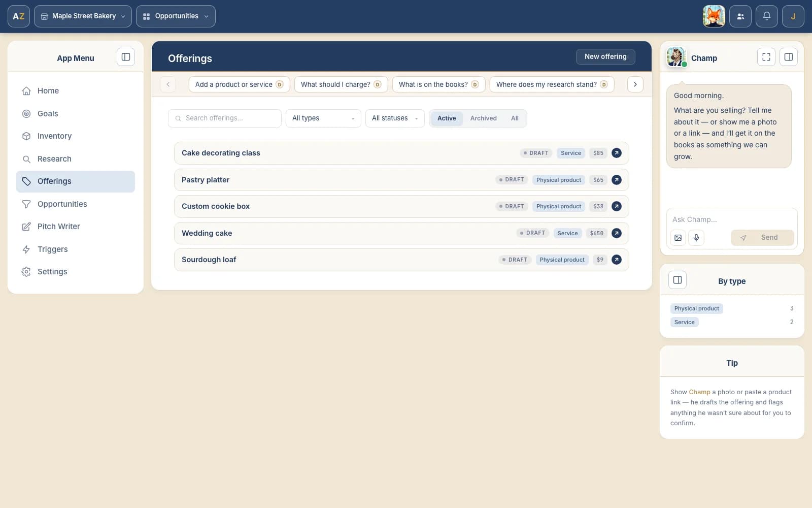Open Maple Street Bakery workspace dropdown
This screenshot has height=508, width=812.
pyautogui.click(x=83, y=16)
